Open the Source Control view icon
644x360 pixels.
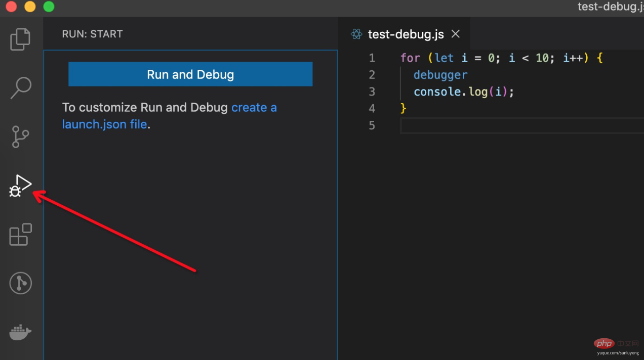coord(20,137)
